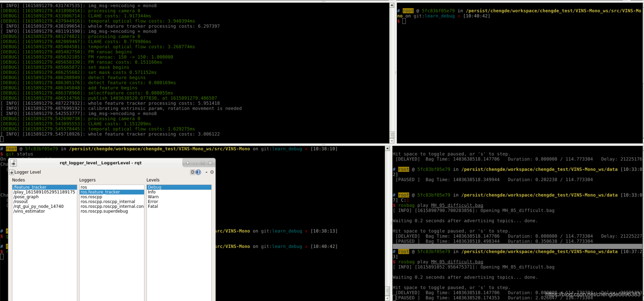Select the /rosout node
644x301 pixels.
[x=44, y=201]
